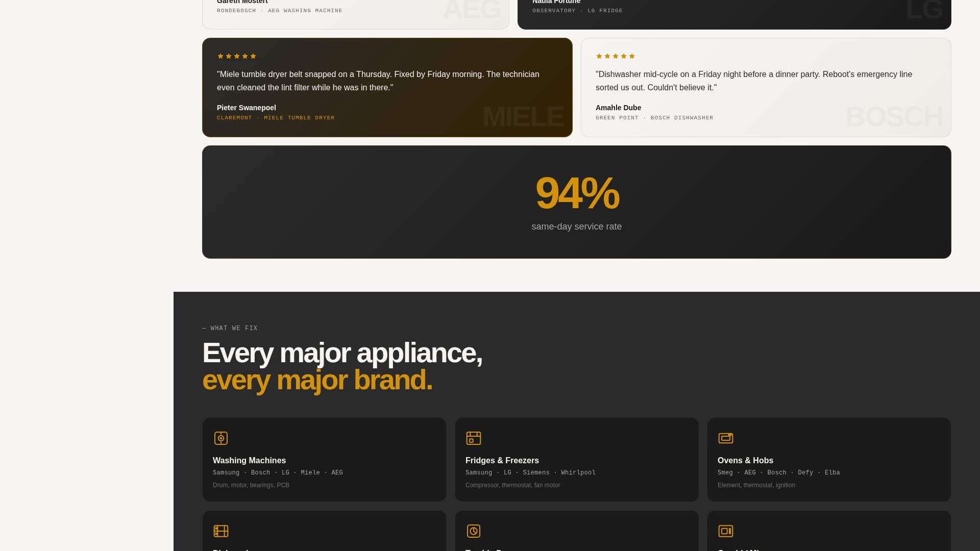This screenshot has width=980, height=551.
Task: Click the five-star rating on Amahle Dube review
Action: tap(616, 56)
